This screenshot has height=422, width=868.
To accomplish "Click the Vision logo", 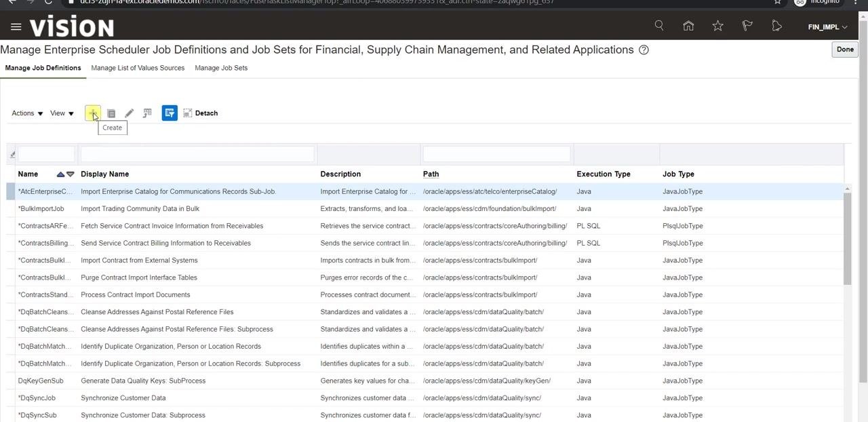I will [72, 27].
